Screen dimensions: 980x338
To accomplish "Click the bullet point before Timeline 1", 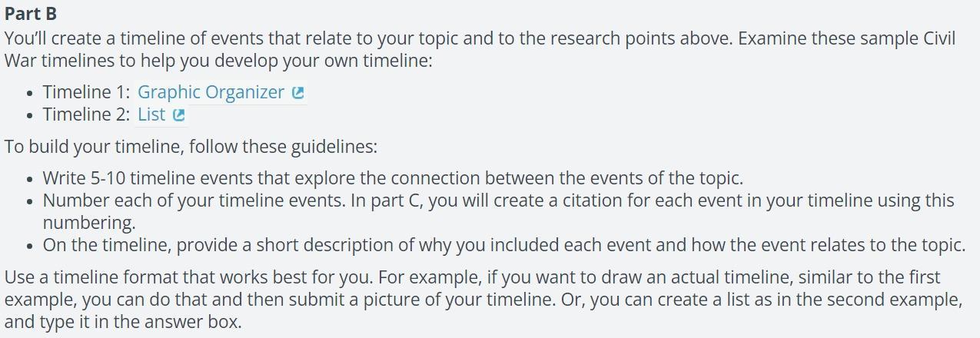I will click(x=28, y=93).
